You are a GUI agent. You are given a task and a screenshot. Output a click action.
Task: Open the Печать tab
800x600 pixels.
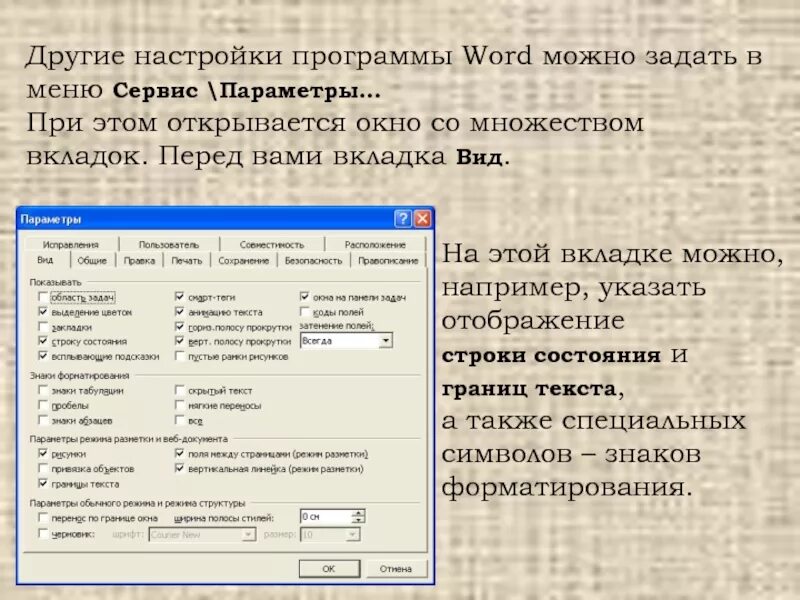[x=187, y=261]
